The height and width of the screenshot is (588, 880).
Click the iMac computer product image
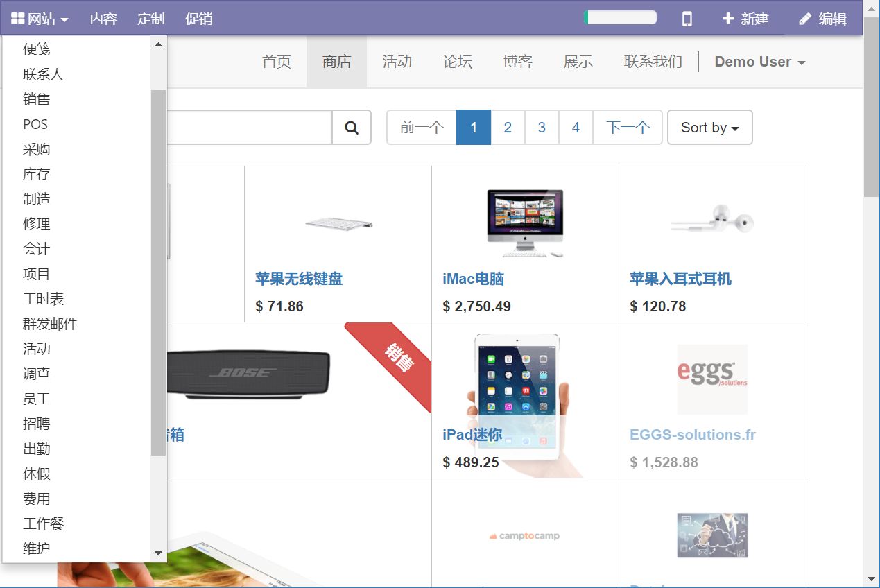[525, 223]
